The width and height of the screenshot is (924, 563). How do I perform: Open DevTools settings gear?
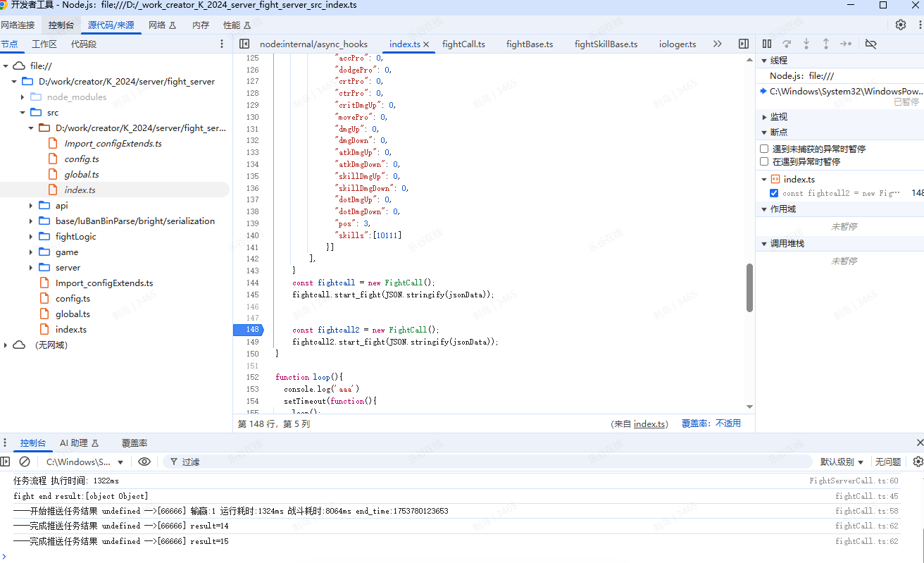[901, 25]
